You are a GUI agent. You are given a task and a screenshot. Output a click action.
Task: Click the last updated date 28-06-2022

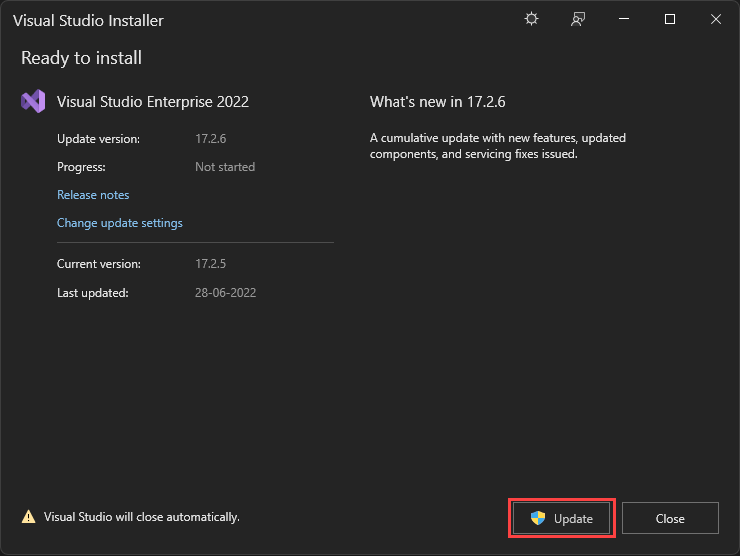point(228,292)
